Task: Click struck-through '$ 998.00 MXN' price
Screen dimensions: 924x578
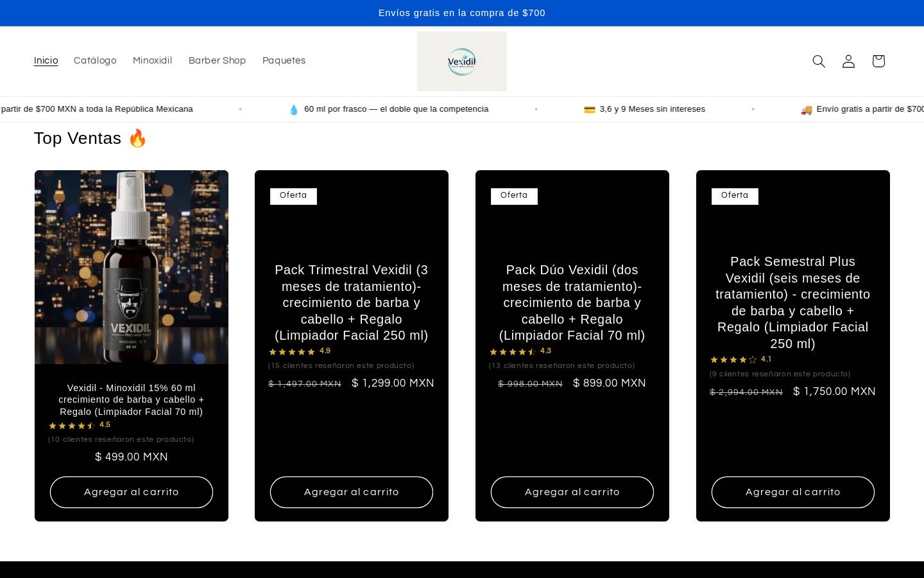Action: click(x=531, y=384)
